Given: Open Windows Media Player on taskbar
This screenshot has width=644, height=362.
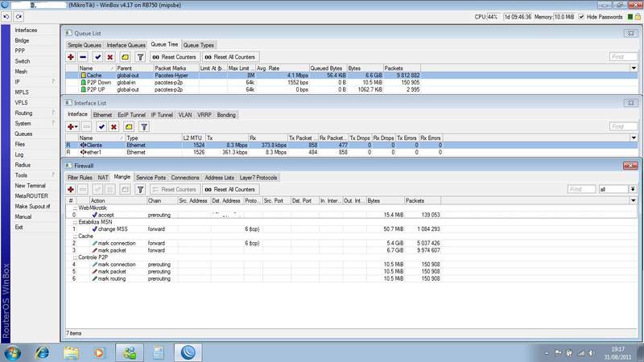Looking at the screenshot, I should pos(99,352).
